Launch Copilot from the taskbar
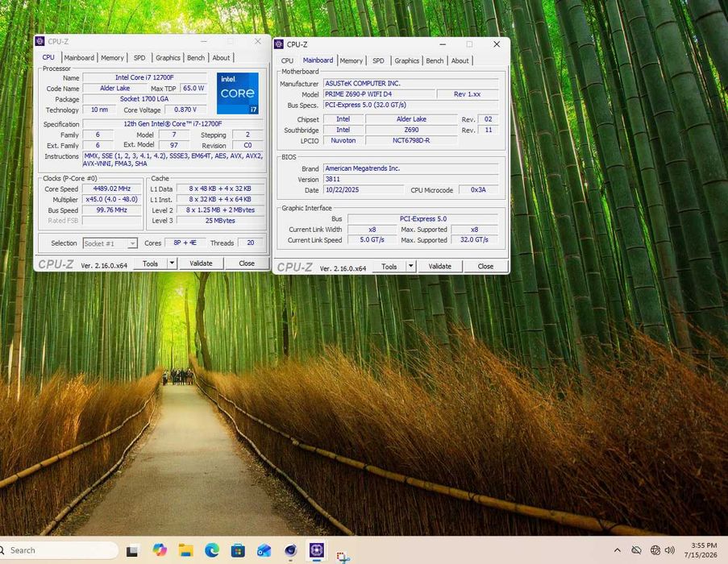This screenshot has width=728, height=564. tap(160, 550)
